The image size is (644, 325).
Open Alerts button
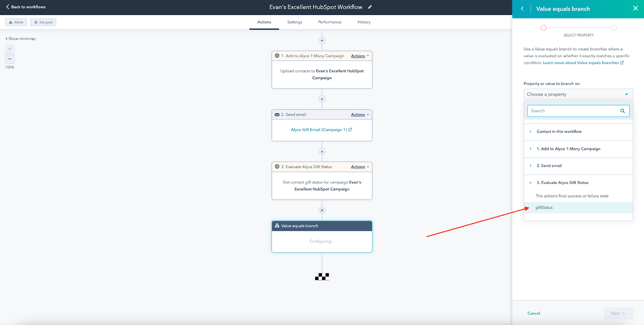click(x=16, y=22)
